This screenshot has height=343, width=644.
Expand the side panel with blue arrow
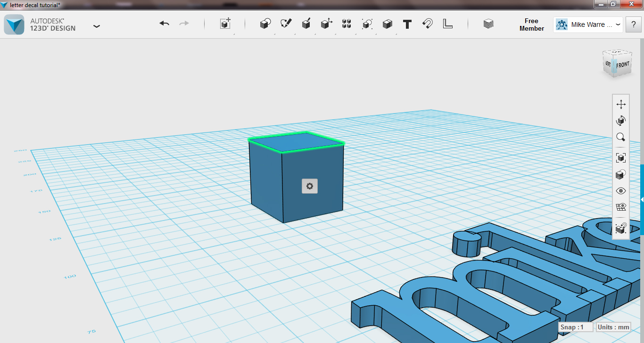point(642,200)
